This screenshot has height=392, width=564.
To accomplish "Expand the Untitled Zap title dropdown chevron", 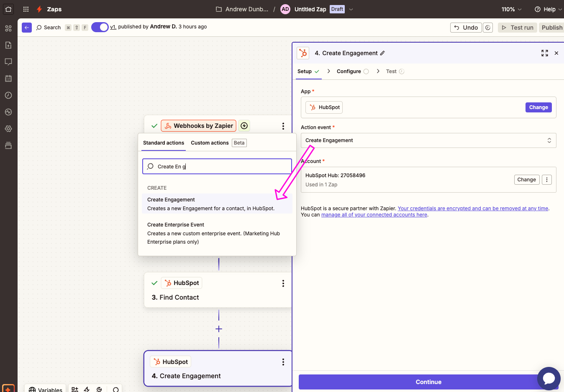I will click(351, 9).
